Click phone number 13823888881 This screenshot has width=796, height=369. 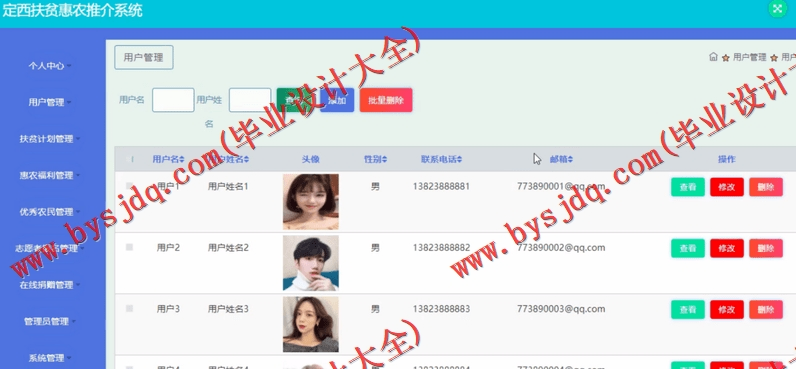pos(441,186)
